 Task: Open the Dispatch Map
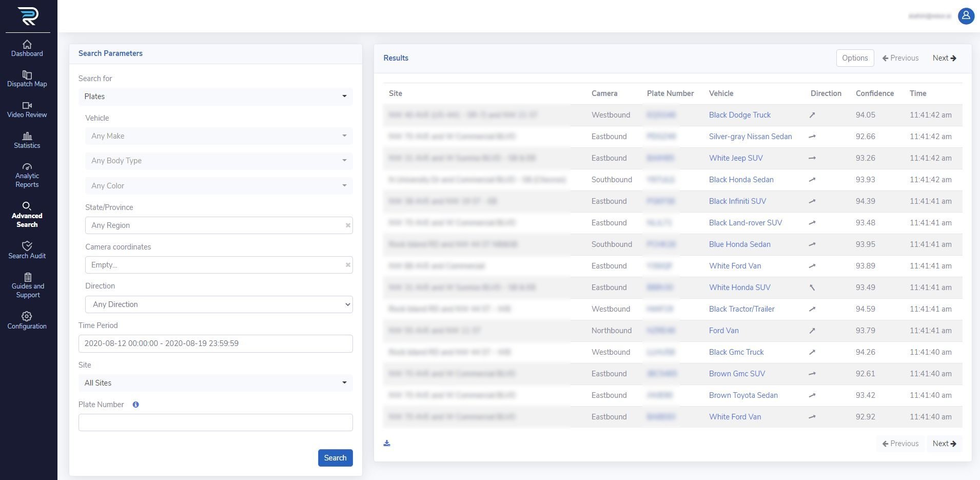coord(27,79)
